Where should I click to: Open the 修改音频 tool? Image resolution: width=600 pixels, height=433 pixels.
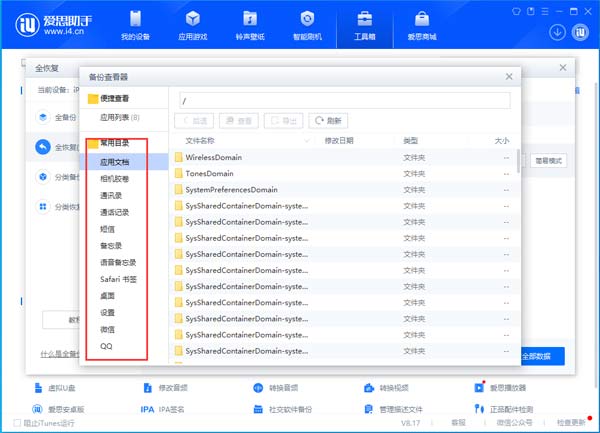click(165, 388)
